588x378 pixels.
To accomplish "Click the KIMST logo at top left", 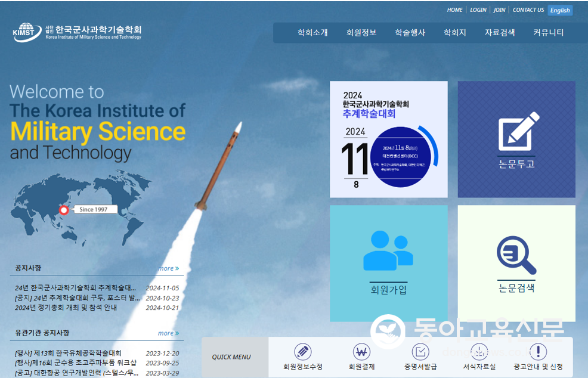I will (x=77, y=32).
